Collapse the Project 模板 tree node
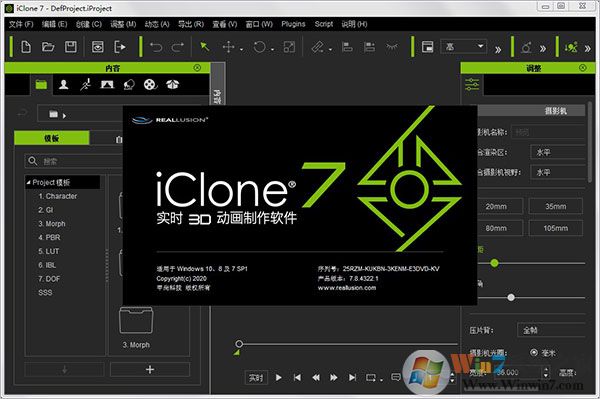 pyautogui.click(x=28, y=182)
